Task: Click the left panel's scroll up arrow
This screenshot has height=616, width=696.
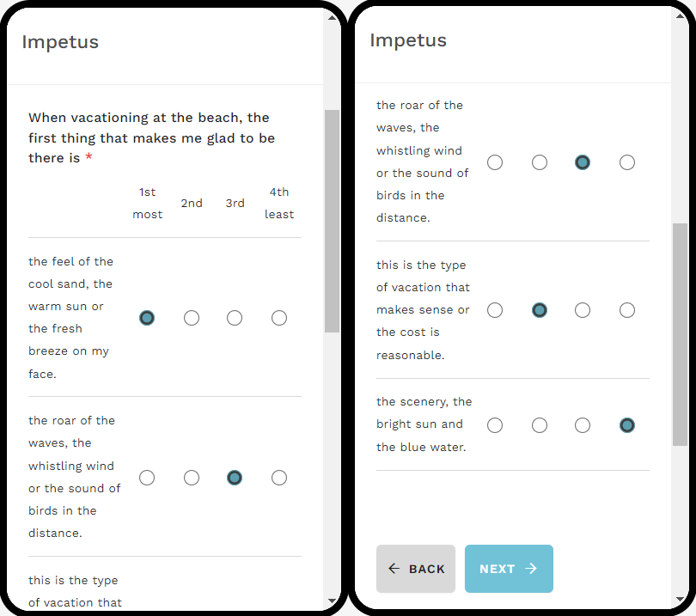Action: (332, 17)
